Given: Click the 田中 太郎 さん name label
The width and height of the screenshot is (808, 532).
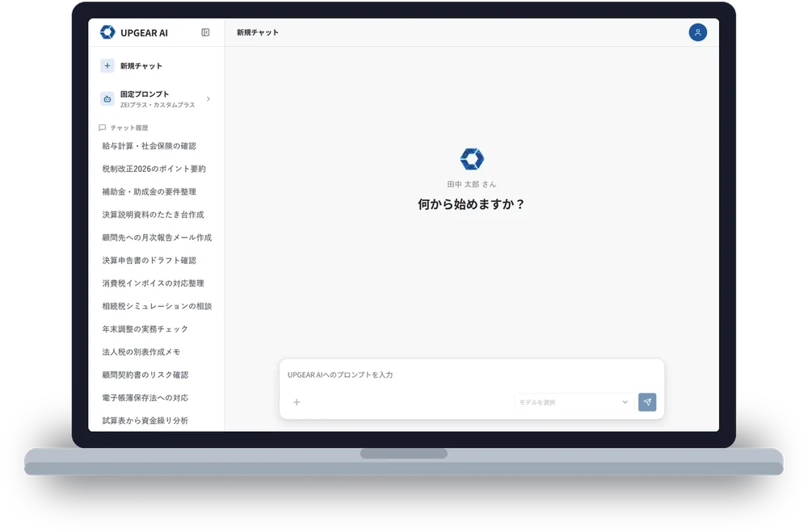Looking at the screenshot, I should [472, 184].
